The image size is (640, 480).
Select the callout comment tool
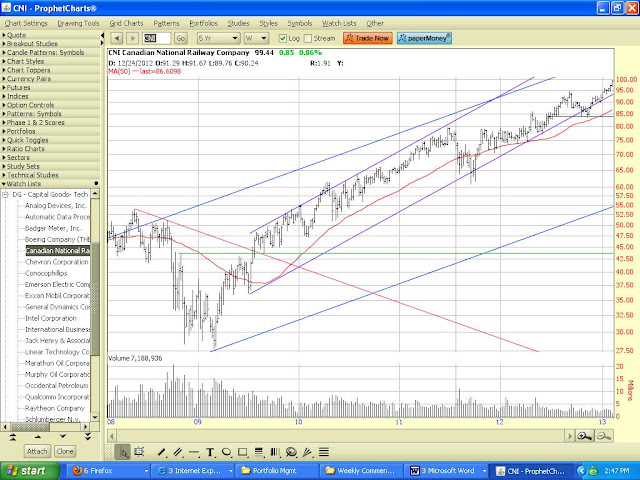tap(291, 452)
